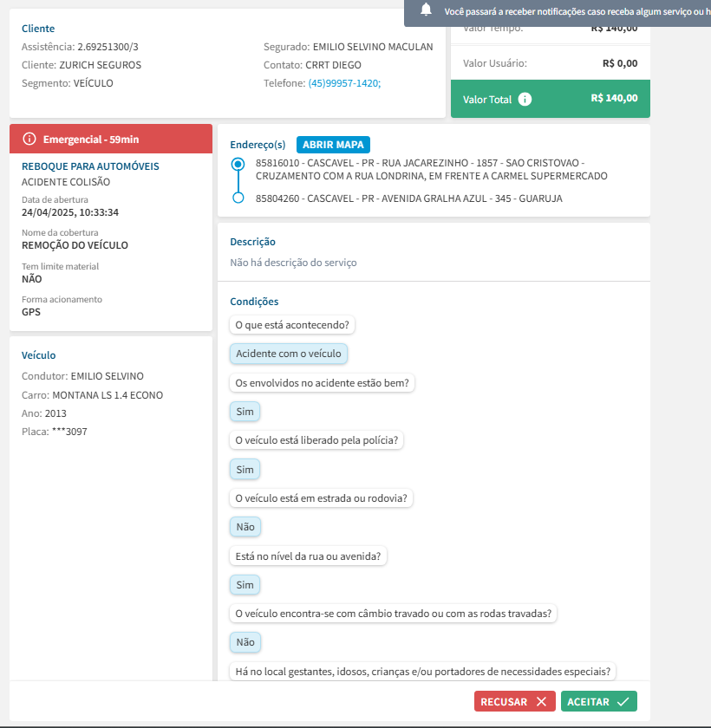Select the origin address marker (Rua Jacarezinho)
This screenshot has height=728, width=711.
click(x=238, y=164)
